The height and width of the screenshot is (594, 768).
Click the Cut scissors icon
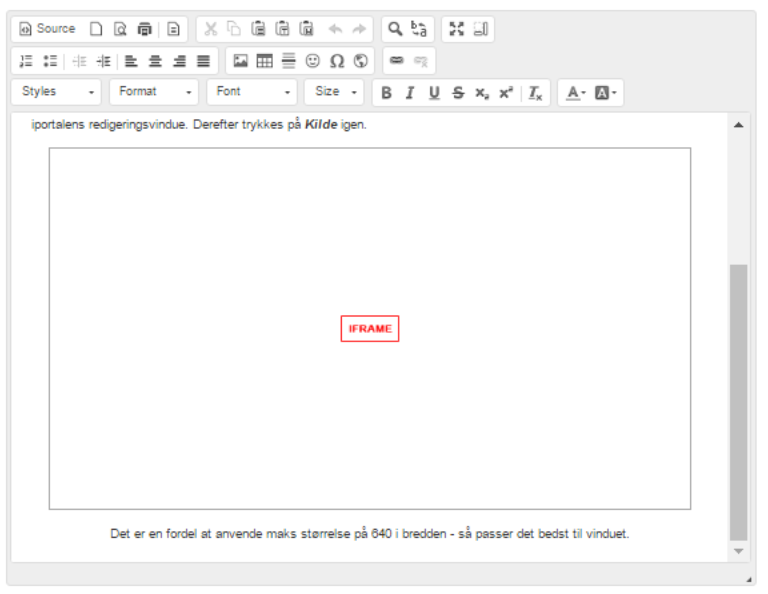(211, 29)
